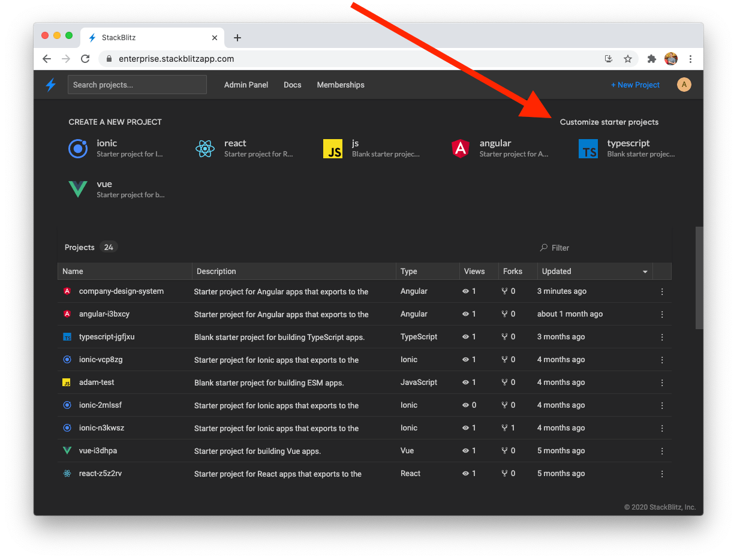Open the options menu for company-design-system

pyautogui.click(x=662, y=291)
